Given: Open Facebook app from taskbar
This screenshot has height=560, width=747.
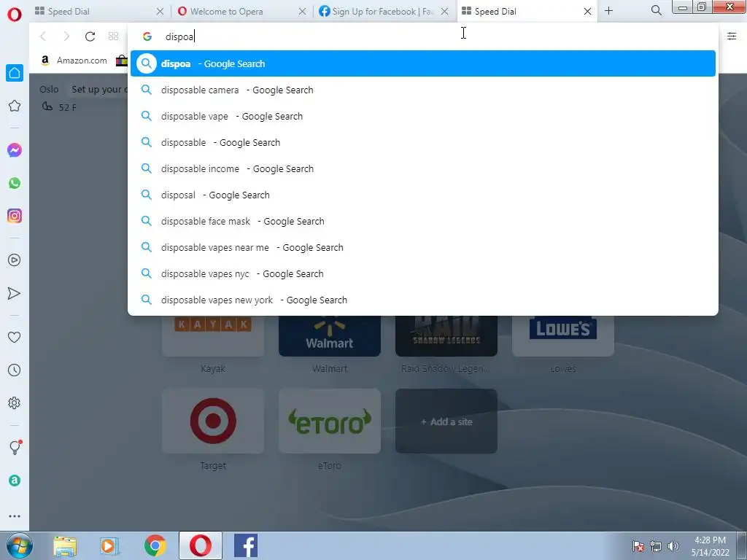Looking at the screenshot, I should (246, 545).
